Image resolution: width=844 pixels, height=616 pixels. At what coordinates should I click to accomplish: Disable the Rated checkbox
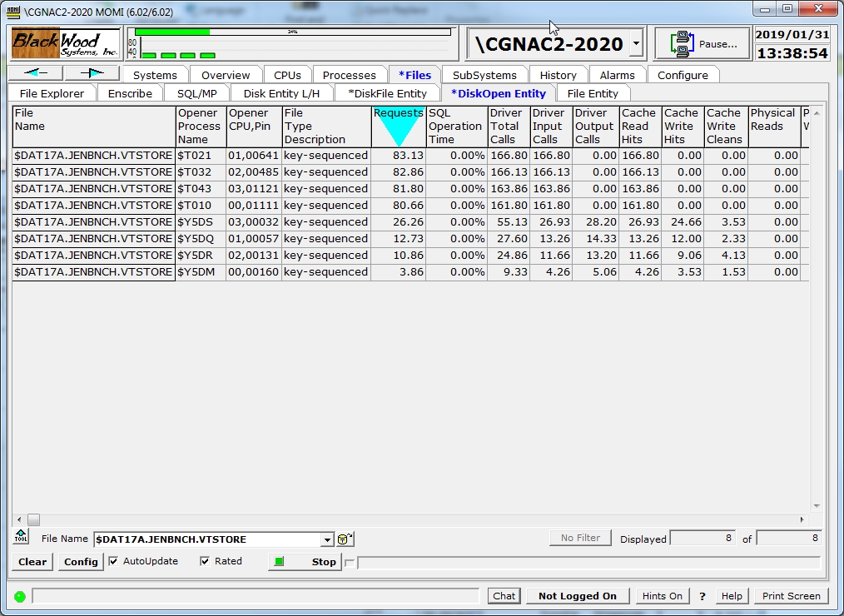[205, 562]
